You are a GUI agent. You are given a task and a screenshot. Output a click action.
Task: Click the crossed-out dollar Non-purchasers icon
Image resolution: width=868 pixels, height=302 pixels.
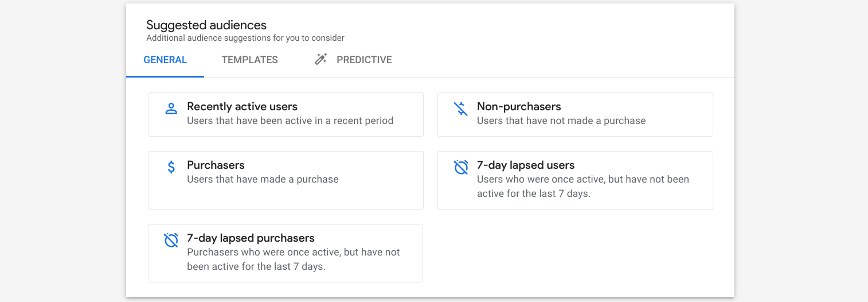coord(461,109)
